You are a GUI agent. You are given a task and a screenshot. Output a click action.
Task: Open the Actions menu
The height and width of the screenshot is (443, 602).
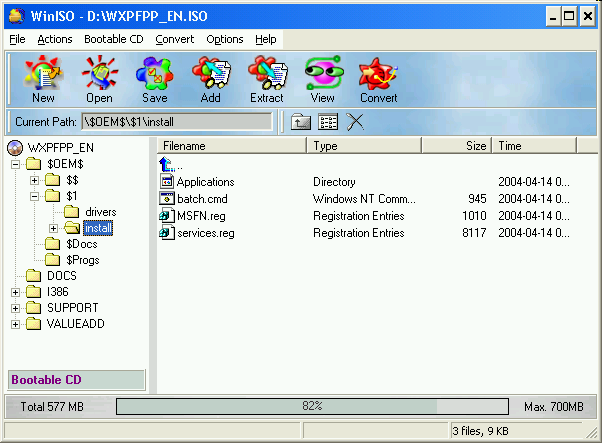pos(55,39)
